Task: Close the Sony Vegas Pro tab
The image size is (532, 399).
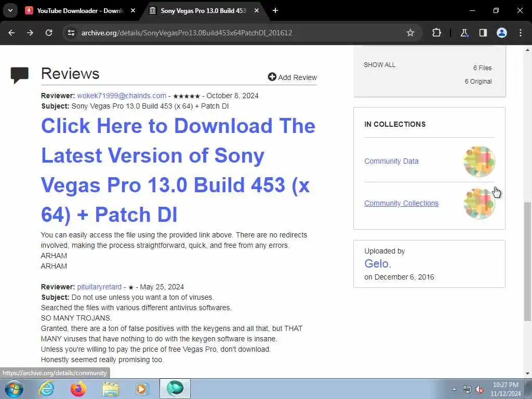Action: [x=257, y=11]
